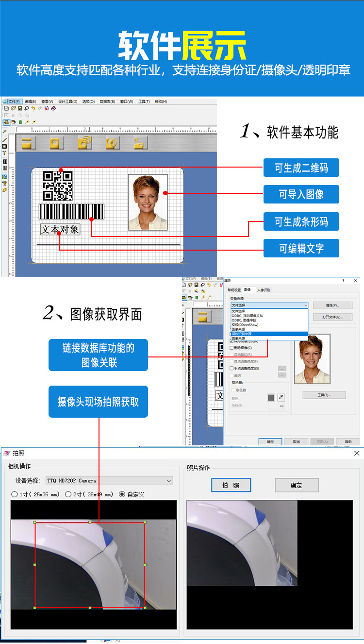
Task: Click second gold chip icon on silver bar
Action: (x=56, y=142)
